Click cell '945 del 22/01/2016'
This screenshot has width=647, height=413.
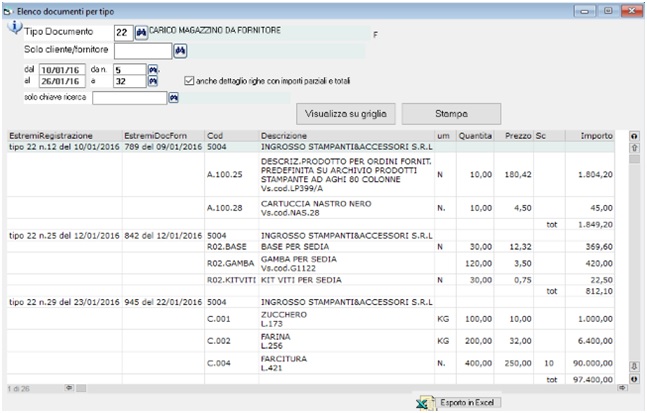pyautogui.click(x=163, y=302)
